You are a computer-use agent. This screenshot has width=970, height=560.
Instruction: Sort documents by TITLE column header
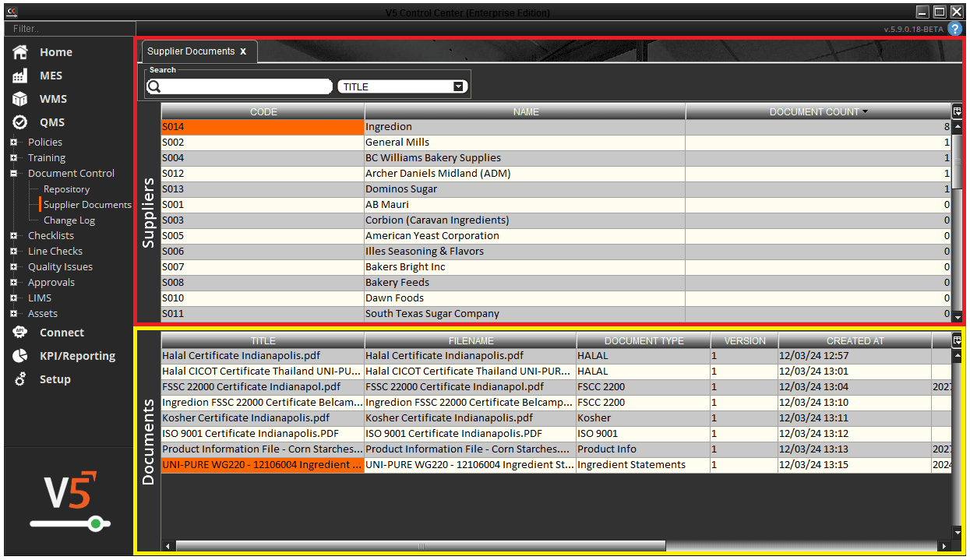pyautogui.click(x=263, y=341)
